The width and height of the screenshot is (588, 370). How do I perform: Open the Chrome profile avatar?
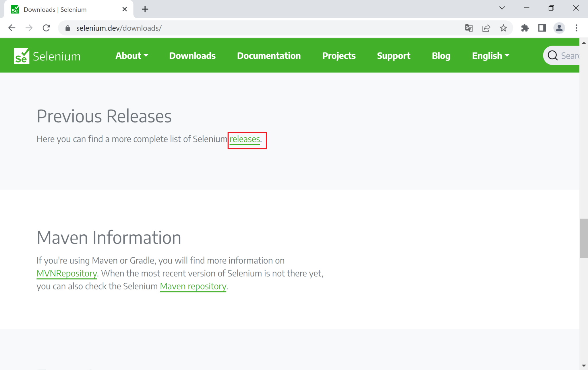(x=559, y=28)
